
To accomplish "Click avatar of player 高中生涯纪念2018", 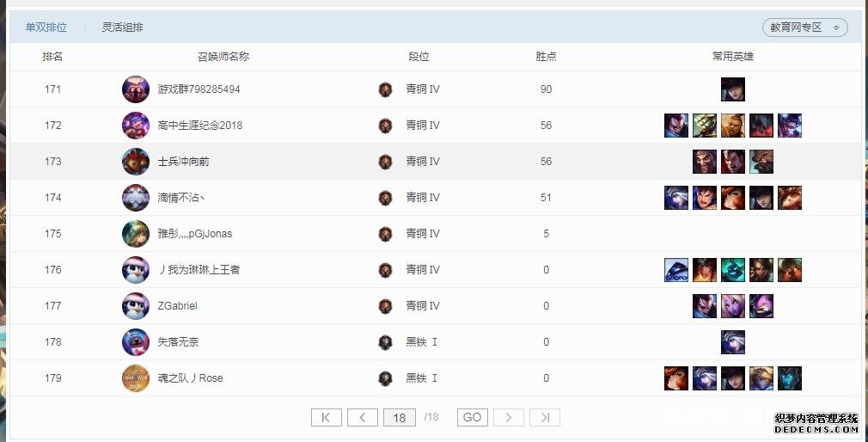I will (136, 126).
